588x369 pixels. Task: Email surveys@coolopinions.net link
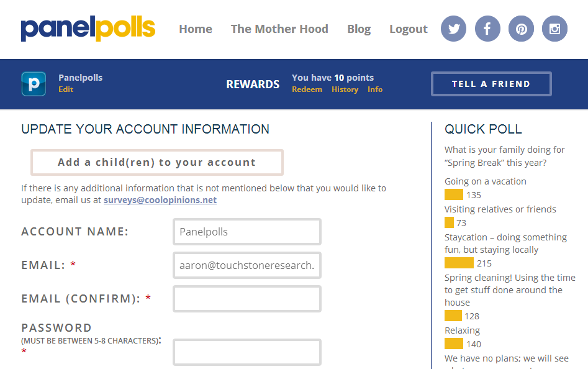(x=160, y=200)
